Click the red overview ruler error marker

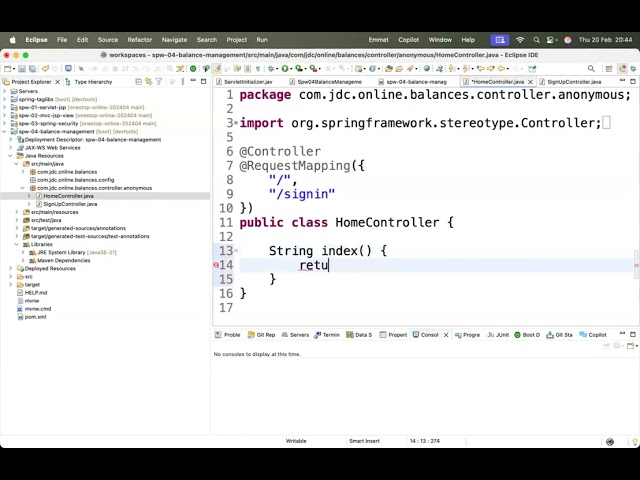(x=636, y=265)
